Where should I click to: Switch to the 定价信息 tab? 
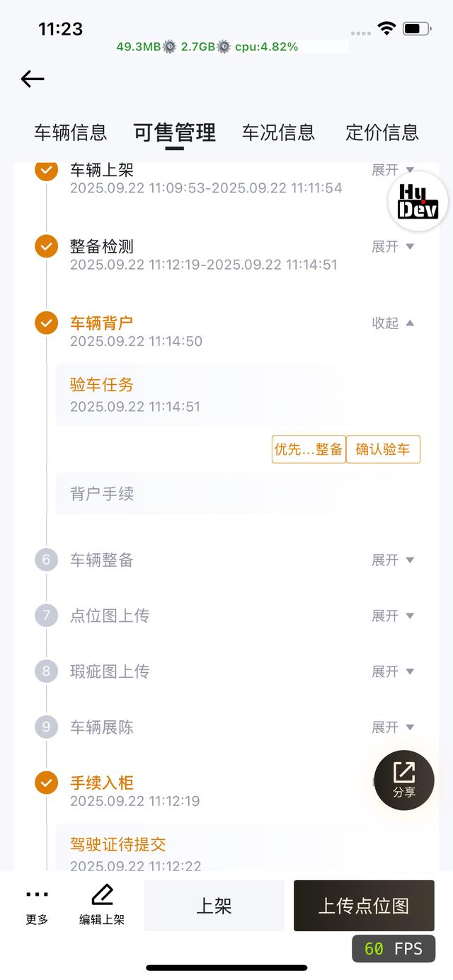pos(382,132)
